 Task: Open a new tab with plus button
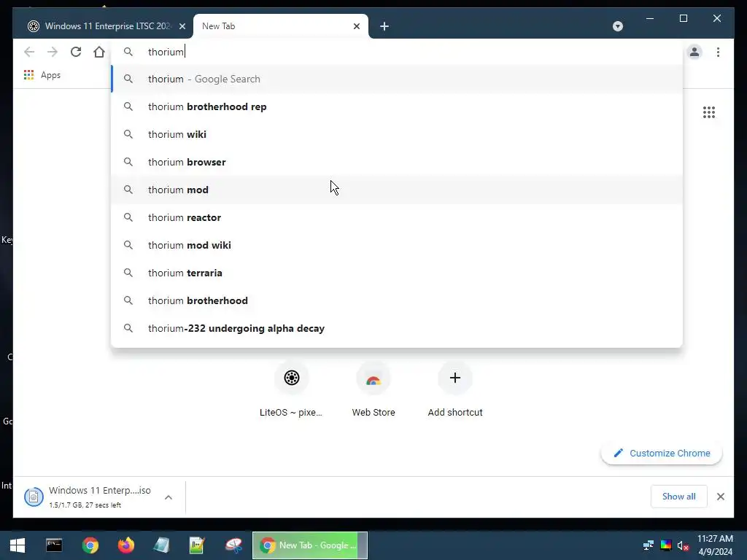(384, 26)
